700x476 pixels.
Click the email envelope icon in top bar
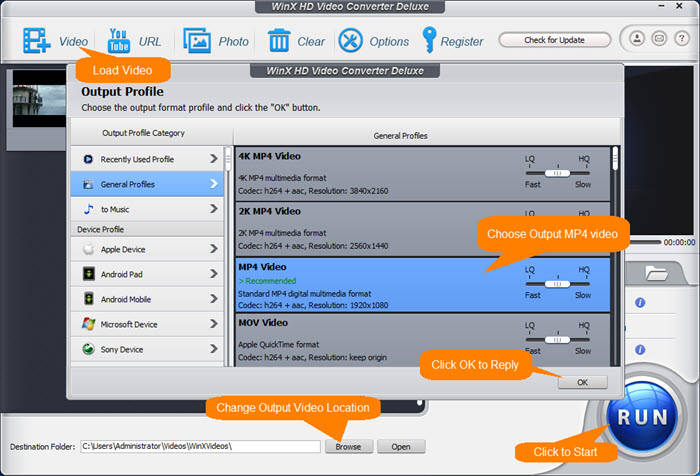pos(659,38)
